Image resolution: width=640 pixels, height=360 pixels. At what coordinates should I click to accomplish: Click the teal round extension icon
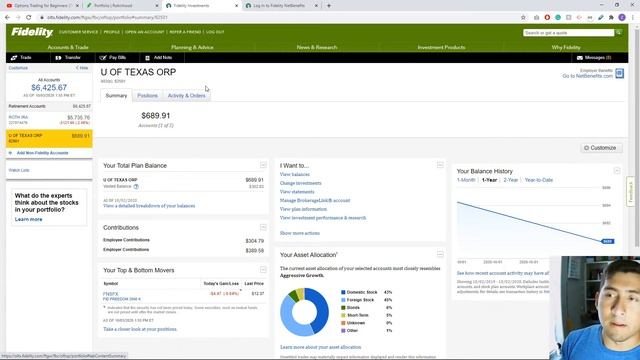pos(558,18)
